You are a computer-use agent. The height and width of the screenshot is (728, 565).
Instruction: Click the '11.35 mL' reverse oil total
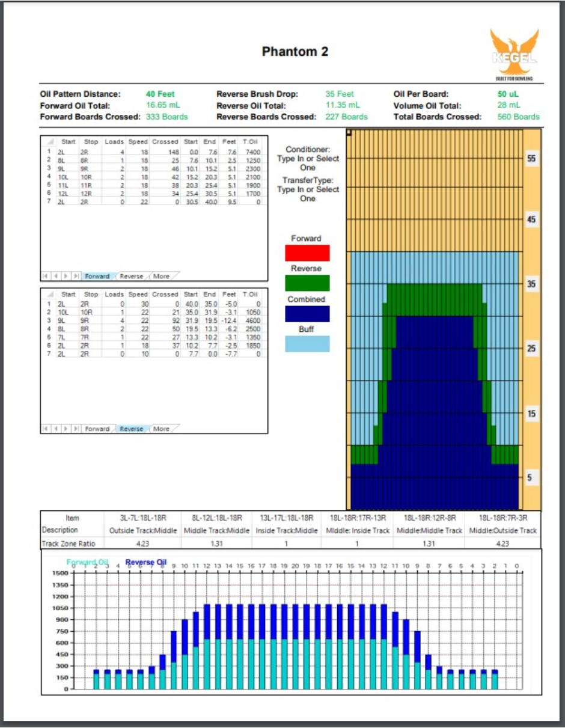343,105
